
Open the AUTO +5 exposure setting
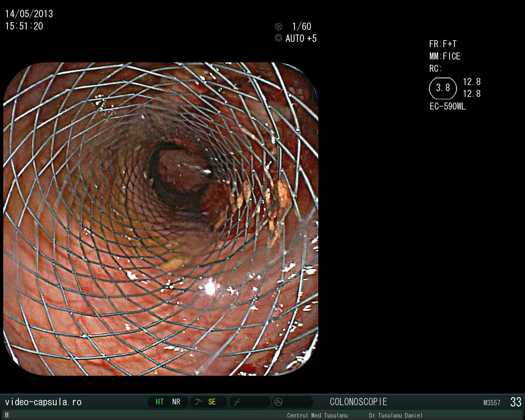point(301,39)
